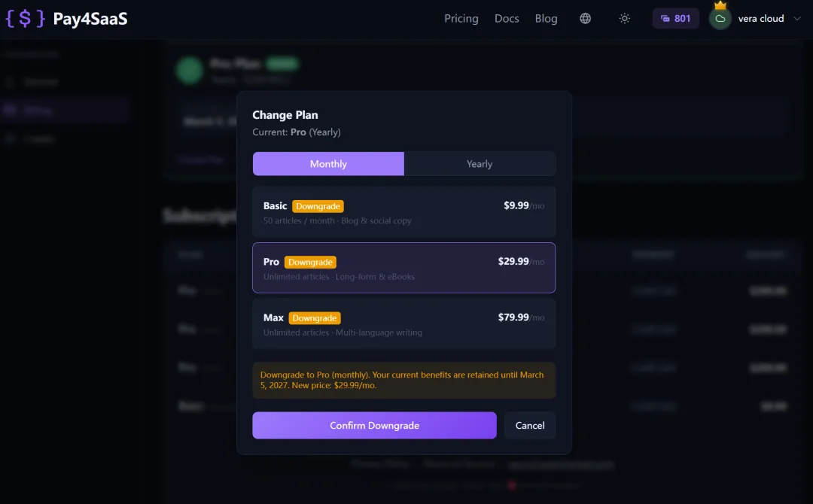Screen dimensions: 813x504
Task: Click the crown icon above avatar
Action: (x=720, y=5)
